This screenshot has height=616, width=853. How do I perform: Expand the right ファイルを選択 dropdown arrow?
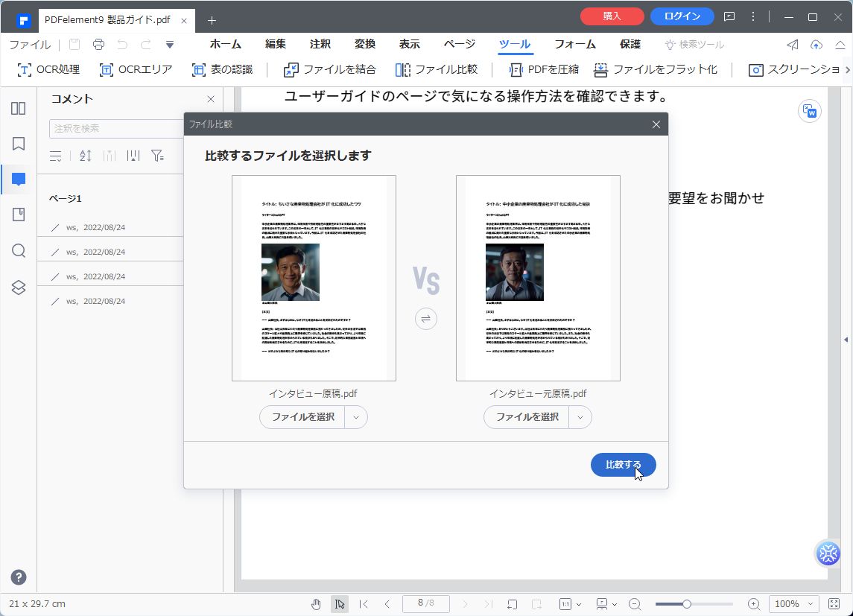[580, 417]
